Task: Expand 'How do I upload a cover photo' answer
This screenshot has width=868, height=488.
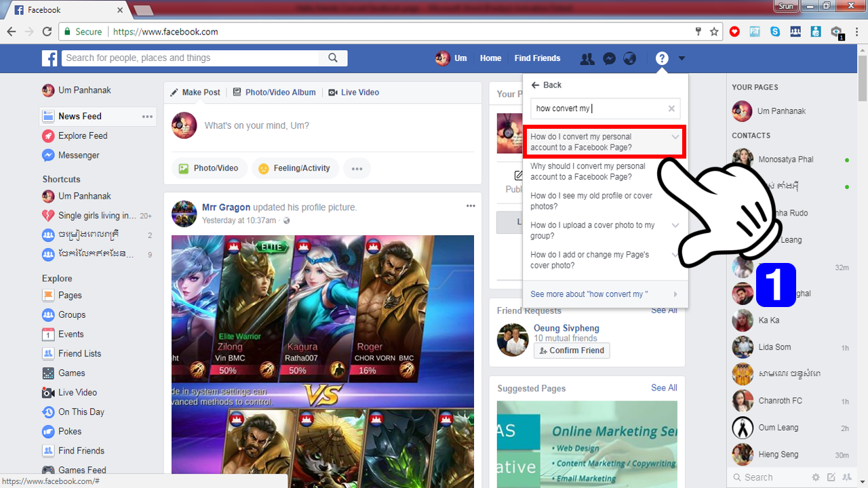Action: (675, 225)
